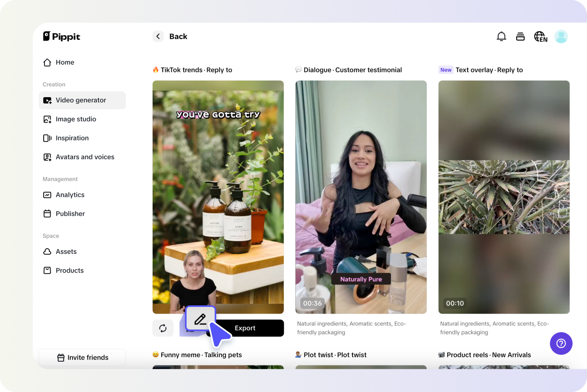Regenerate the TikTok trends video
This screenshot has width=587, height=392.
point(163,328)
